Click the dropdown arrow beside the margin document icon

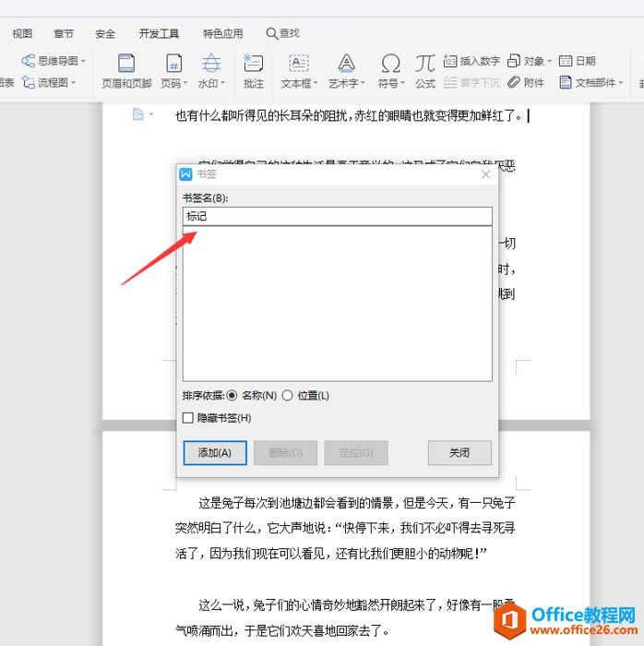tap(151, 114)
